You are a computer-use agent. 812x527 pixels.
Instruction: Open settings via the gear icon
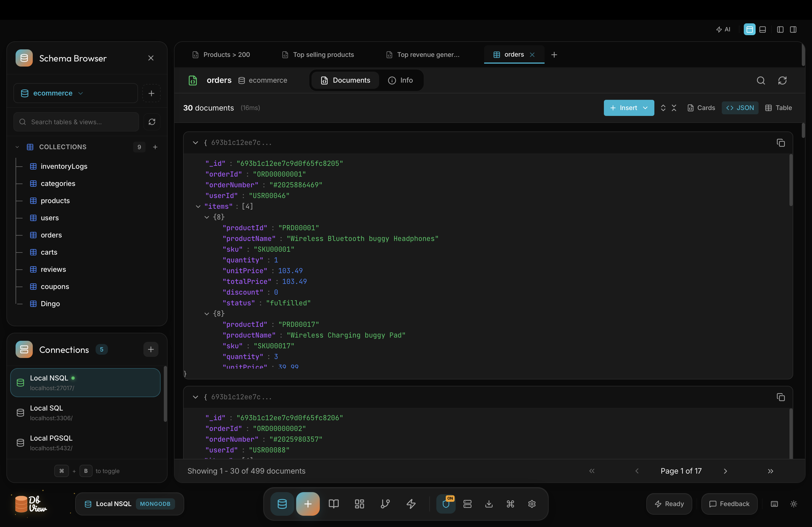(532, 504)
